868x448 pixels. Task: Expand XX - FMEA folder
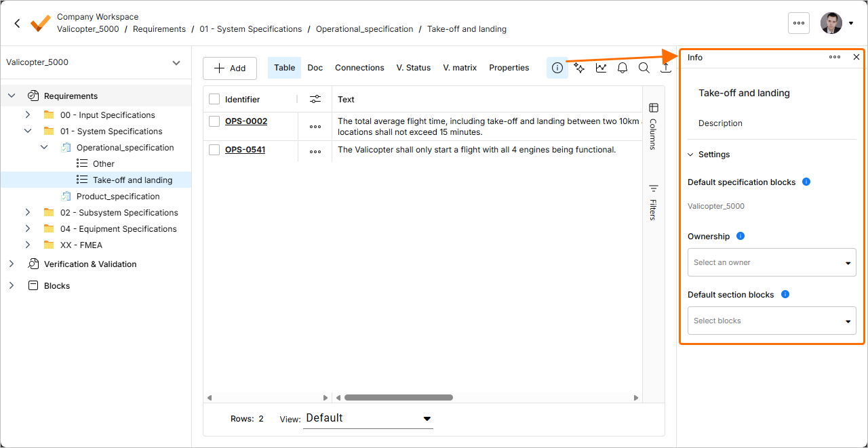point(28,245)
